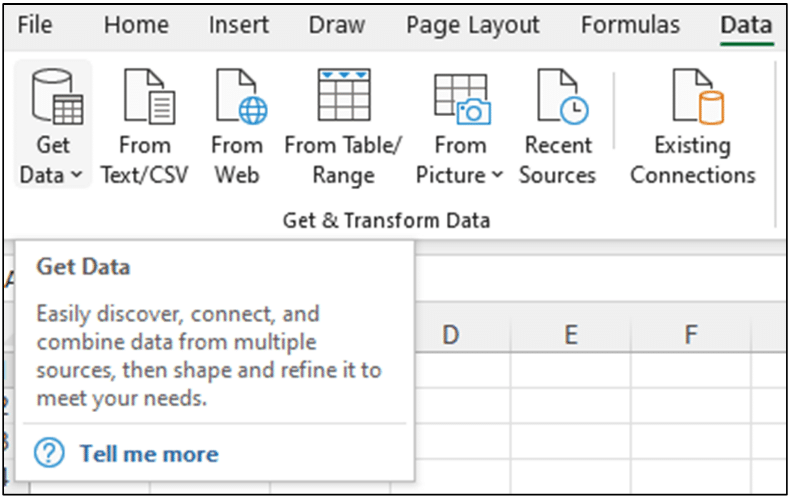This screenshot has width=790, height=499.
Task: Select column E header
Action: [570, 335]
